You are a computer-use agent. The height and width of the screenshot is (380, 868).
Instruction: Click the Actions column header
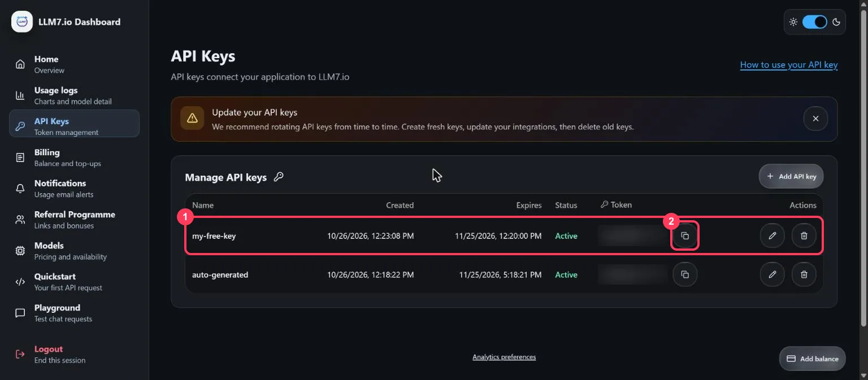coord(803,205)
